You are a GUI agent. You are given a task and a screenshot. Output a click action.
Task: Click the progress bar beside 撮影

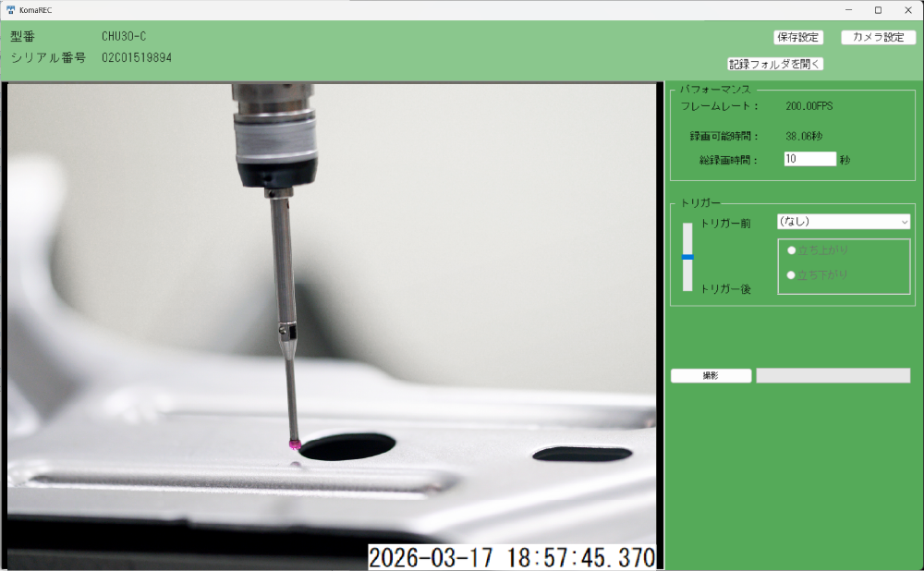833,376
